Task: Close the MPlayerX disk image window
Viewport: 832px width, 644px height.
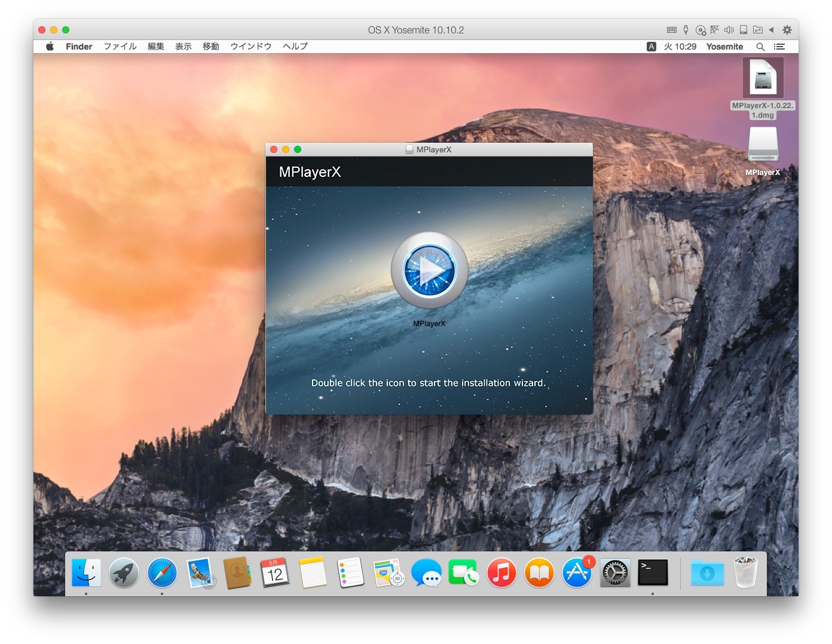Action: pyautogui.click(x=274, y=149)
